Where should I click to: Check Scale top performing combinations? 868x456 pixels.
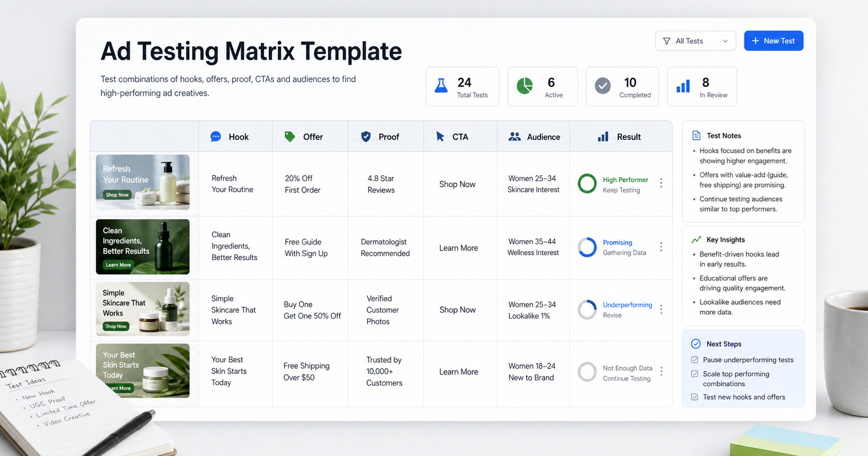pos(695,374)
